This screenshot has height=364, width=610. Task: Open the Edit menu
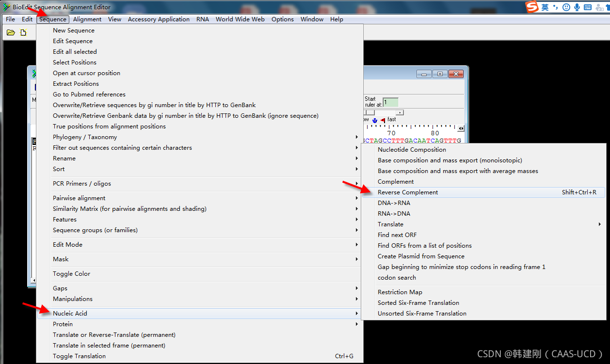click(x=27, y=19)
